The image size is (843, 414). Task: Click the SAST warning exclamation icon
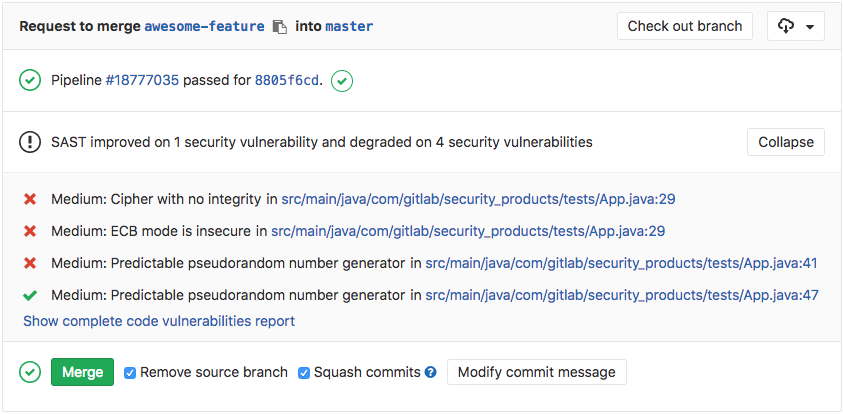(x=30, y=142)
